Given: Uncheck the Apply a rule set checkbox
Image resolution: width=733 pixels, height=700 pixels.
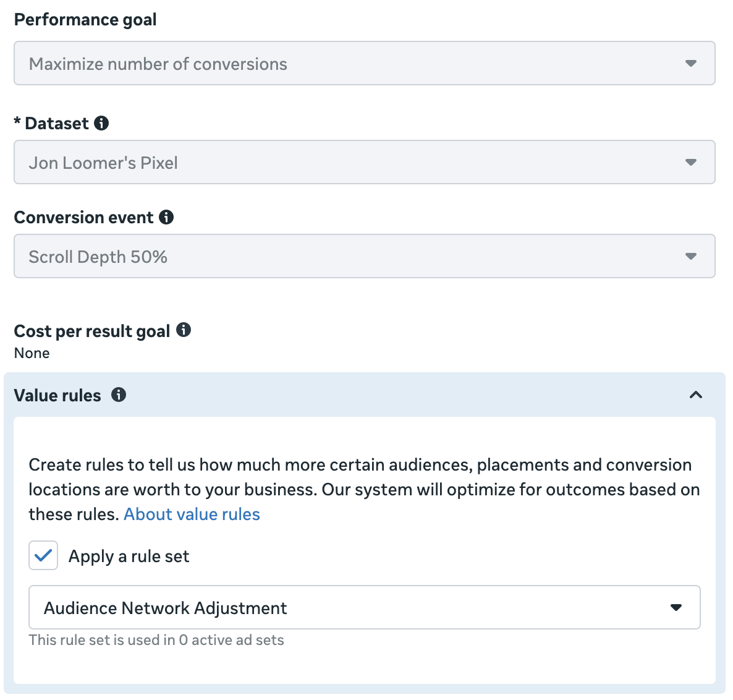Looking at the screenshot, I should pyautogui.click(x=43, y=555).
